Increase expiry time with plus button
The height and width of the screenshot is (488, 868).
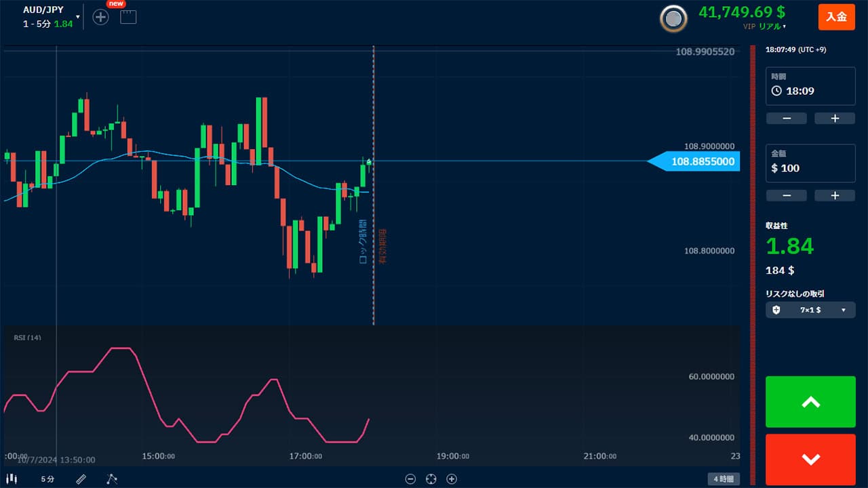(x=835, y=118)
